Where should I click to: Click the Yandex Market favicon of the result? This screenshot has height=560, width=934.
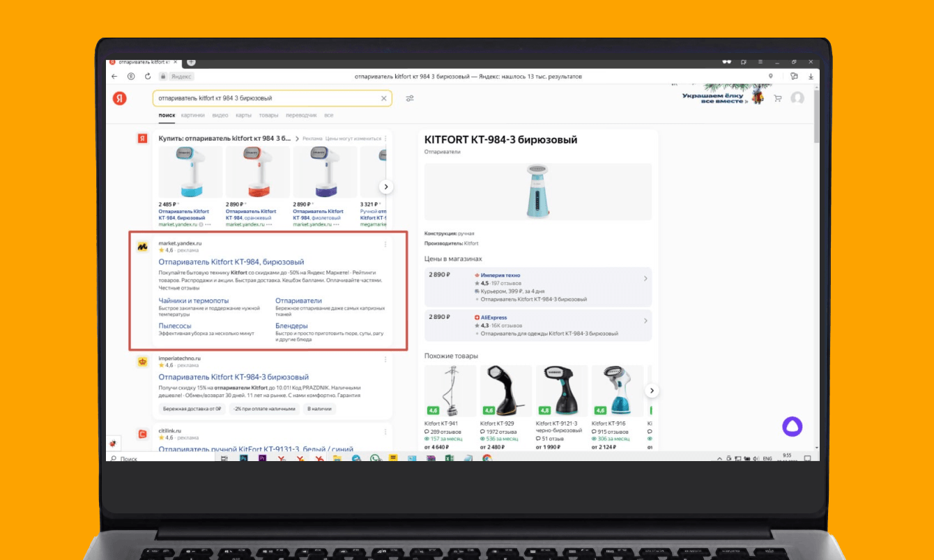pyautogui.click(x=142, y=246)
